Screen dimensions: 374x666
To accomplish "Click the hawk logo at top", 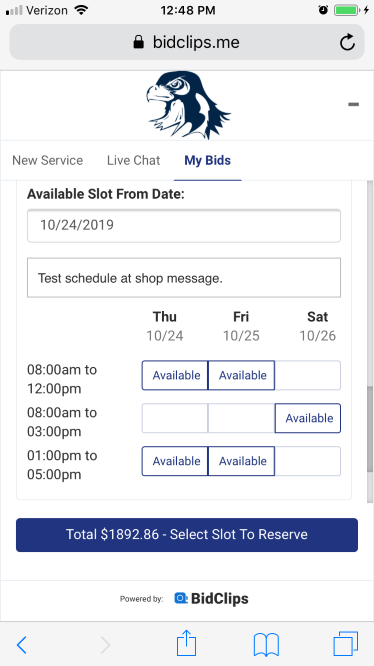I will 188,105.
